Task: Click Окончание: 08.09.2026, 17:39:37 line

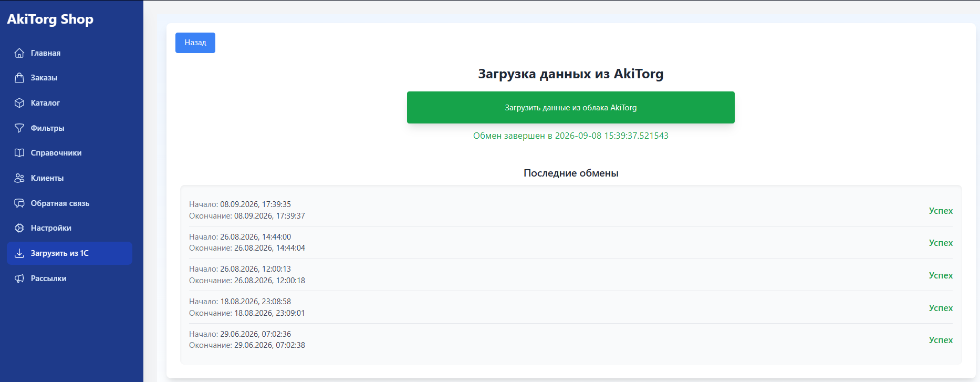Action: point(247,216)
